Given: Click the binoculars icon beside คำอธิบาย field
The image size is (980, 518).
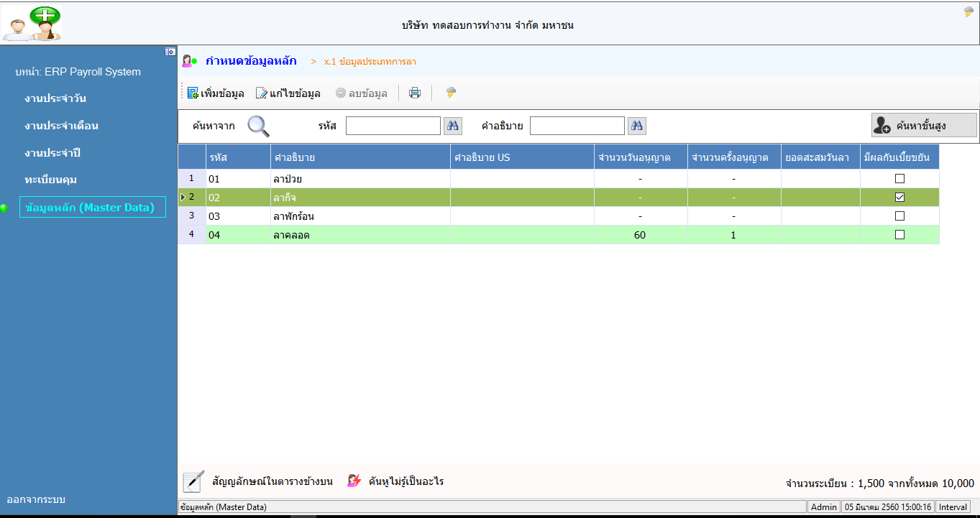Looking at the screenshot, I should tap(637, 126).
